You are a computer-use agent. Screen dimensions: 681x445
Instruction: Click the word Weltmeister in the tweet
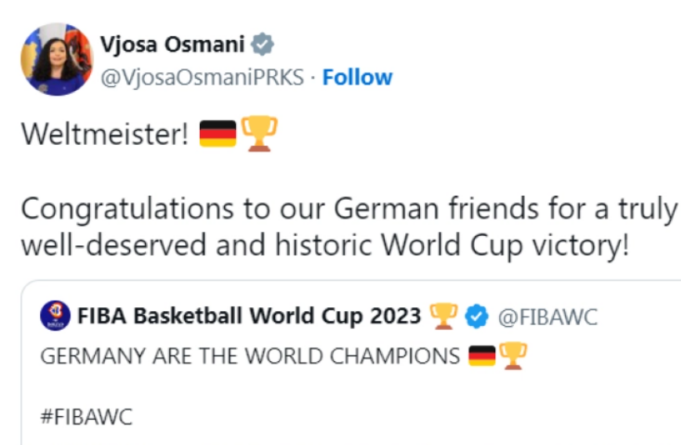click(102, 134)
